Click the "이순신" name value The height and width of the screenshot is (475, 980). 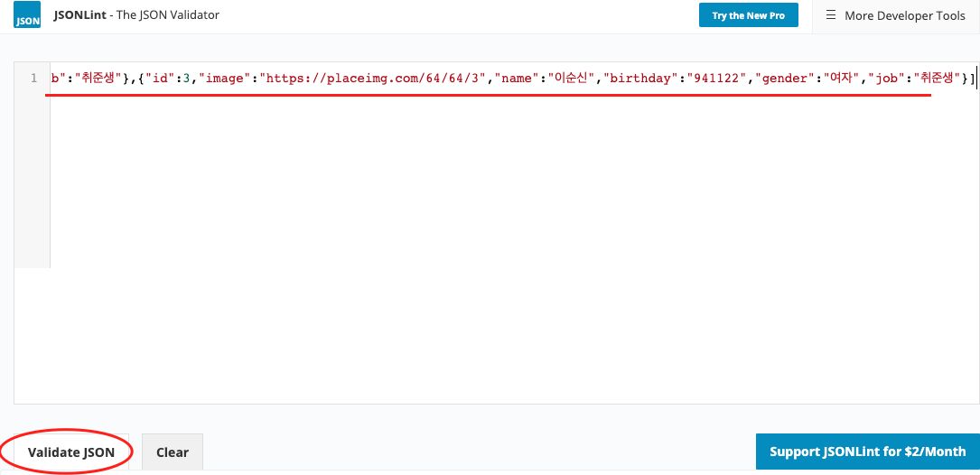click(x=571, y=79)
